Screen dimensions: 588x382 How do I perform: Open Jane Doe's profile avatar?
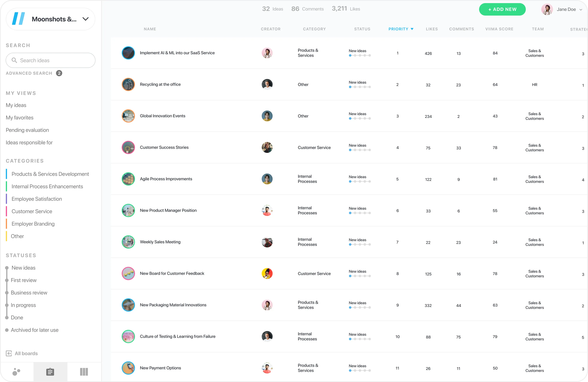547,9
